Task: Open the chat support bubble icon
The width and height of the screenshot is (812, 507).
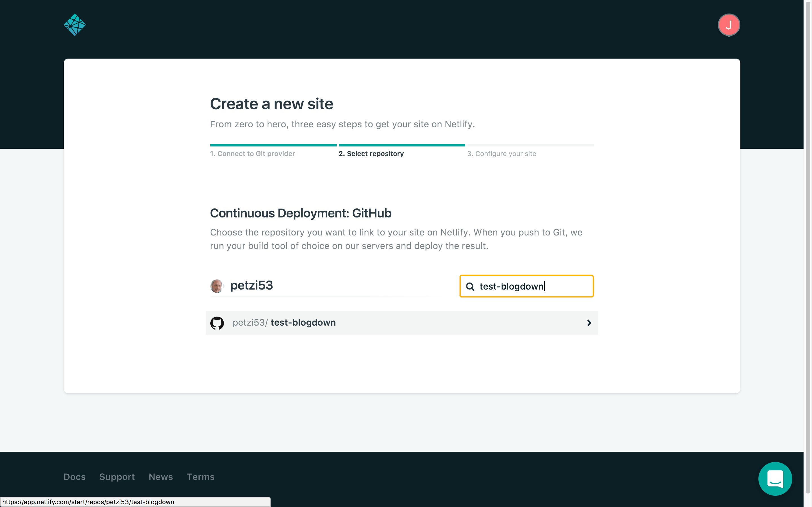Action: pyautogui.click(x=775, y=479)
